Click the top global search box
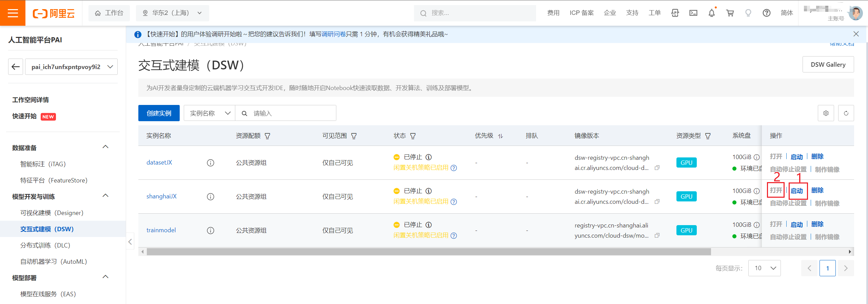 pos(475,13)
